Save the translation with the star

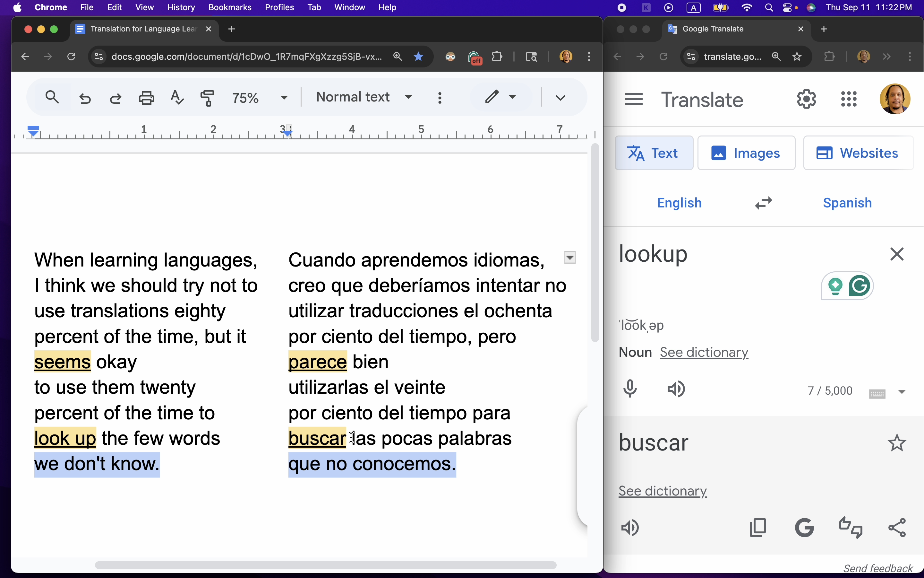(896, 443)
